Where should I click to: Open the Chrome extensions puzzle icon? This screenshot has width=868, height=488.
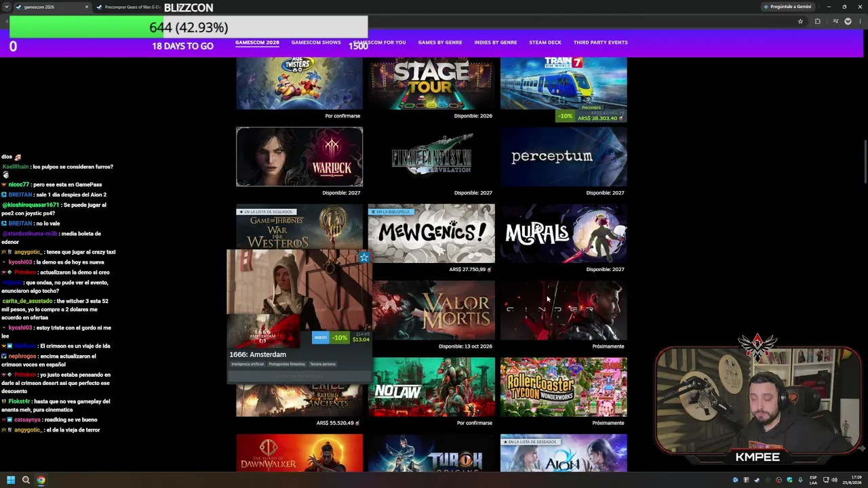point(817,22)
